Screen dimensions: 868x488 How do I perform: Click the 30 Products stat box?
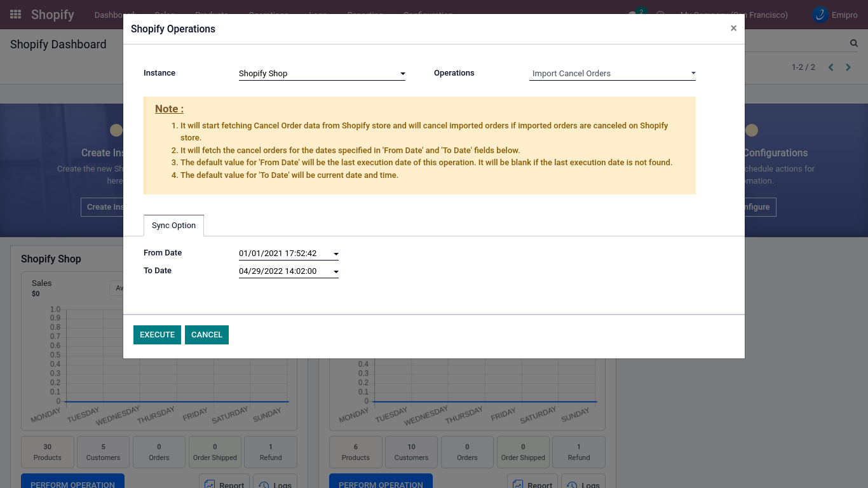(48, 452)
